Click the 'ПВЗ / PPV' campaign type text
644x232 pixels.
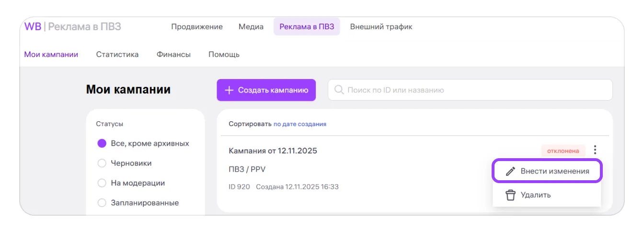(x=247, y=170)
